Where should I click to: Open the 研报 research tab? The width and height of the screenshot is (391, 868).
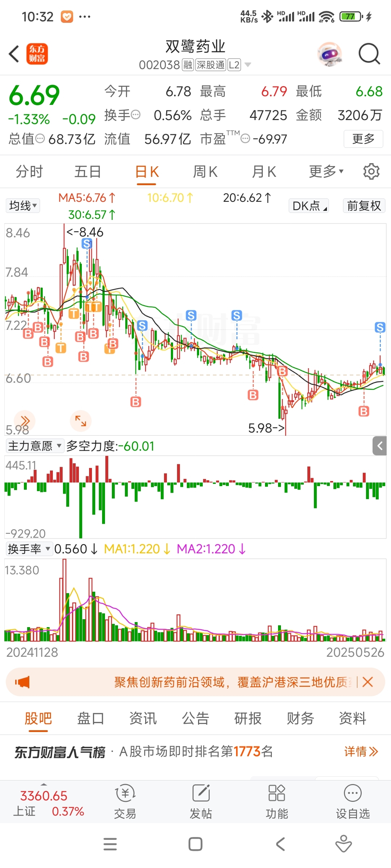(x=248, y=718)
